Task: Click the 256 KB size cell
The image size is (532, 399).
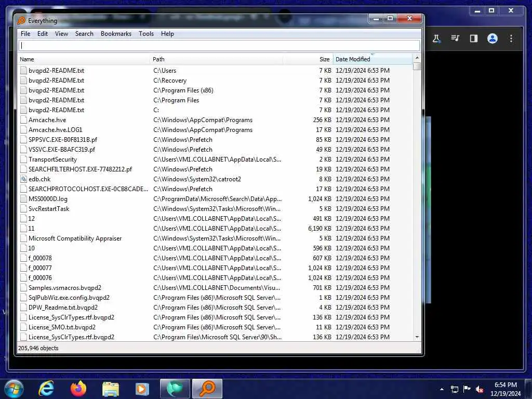Action: pos(322,120)
